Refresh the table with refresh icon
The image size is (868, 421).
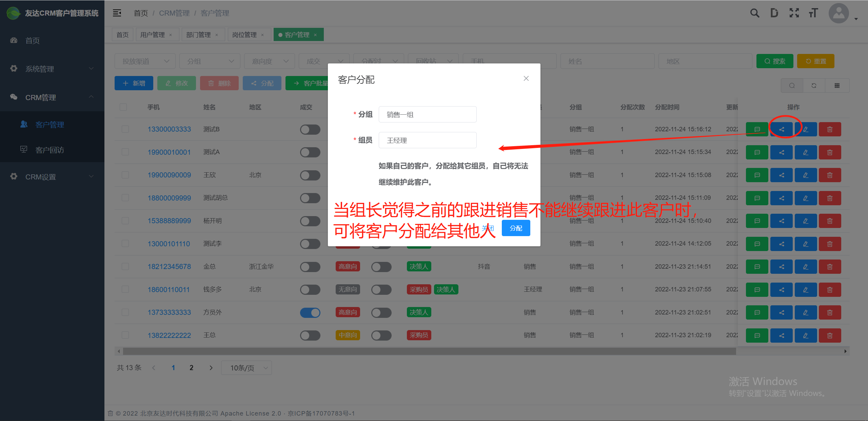pyautogui.click(x=814, y=85)
